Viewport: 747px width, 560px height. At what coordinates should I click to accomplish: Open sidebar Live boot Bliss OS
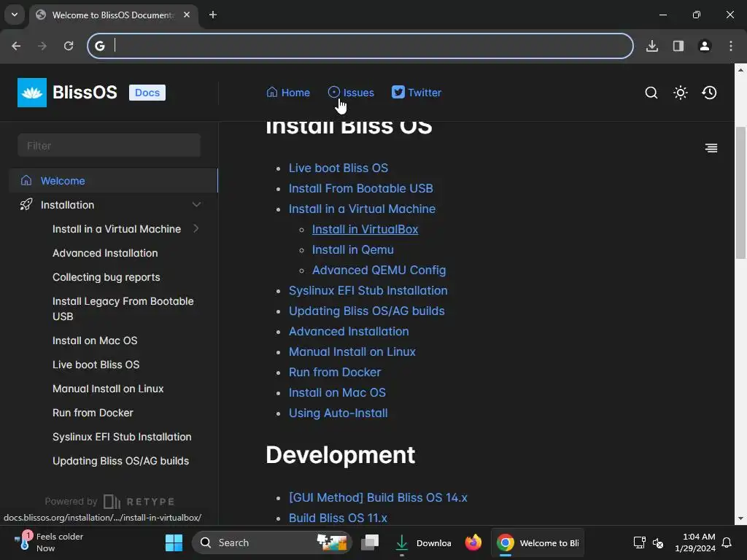96,365
